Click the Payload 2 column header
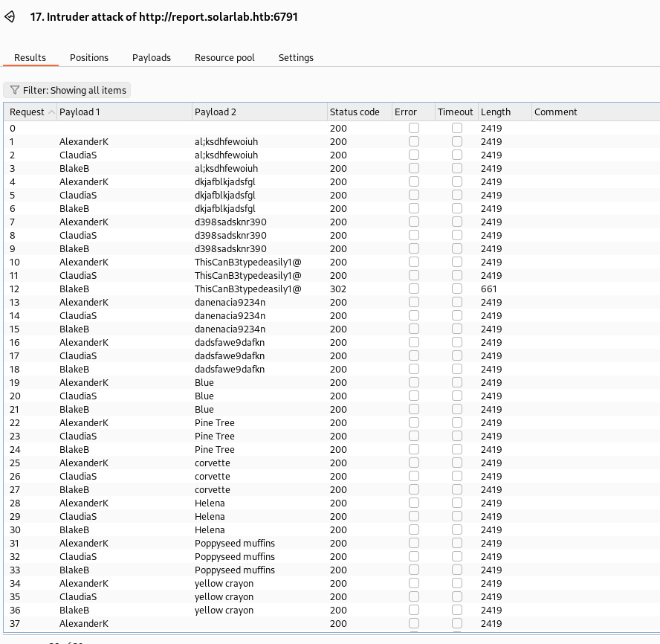 (x=216, y=112)
